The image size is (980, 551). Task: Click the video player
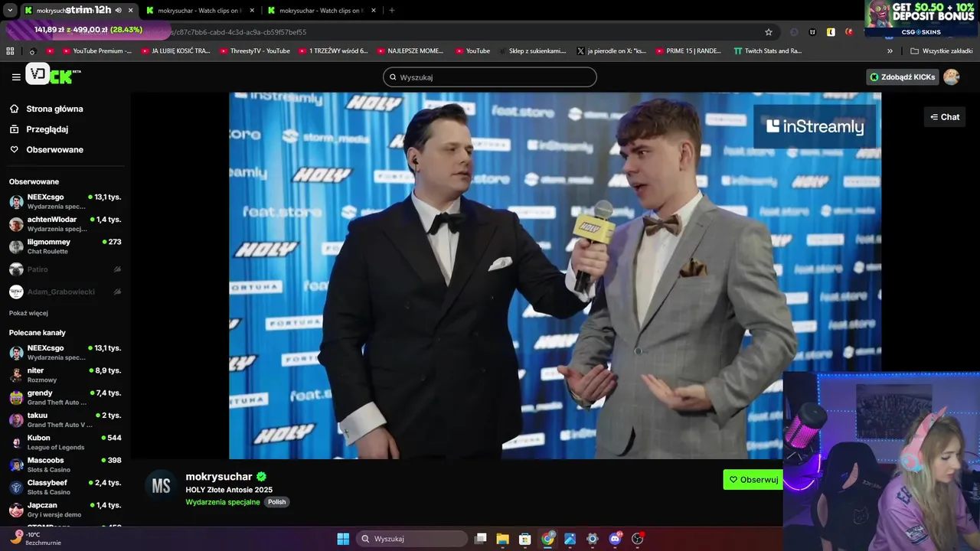pyautogui.click(x=555, y=275)
